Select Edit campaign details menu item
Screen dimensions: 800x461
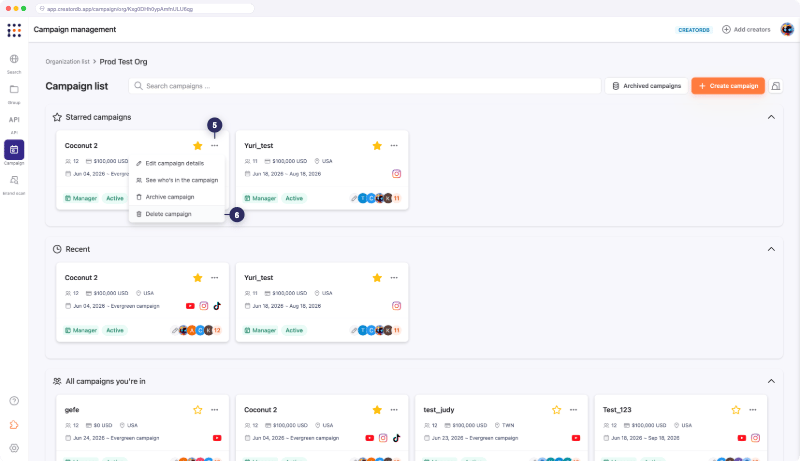coord(177,164)
